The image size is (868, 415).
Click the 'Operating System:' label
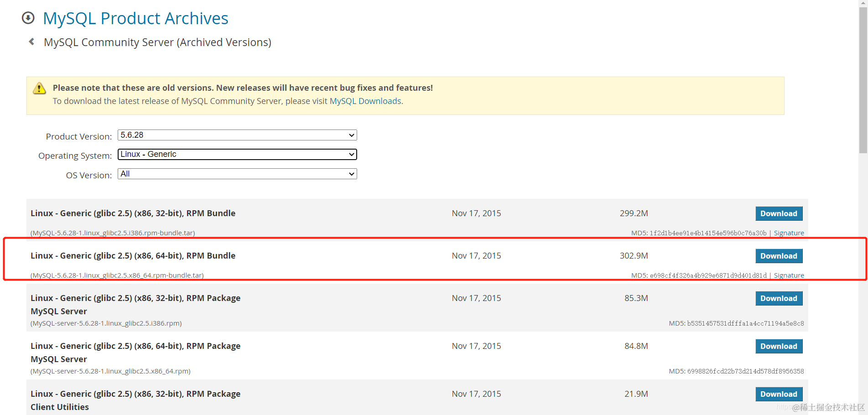pos(75,156)
